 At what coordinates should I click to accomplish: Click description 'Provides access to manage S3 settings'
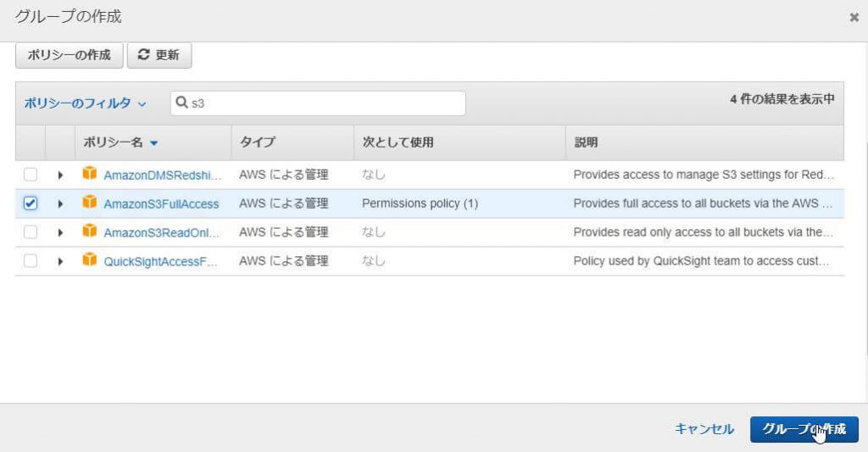pos(704,175)
